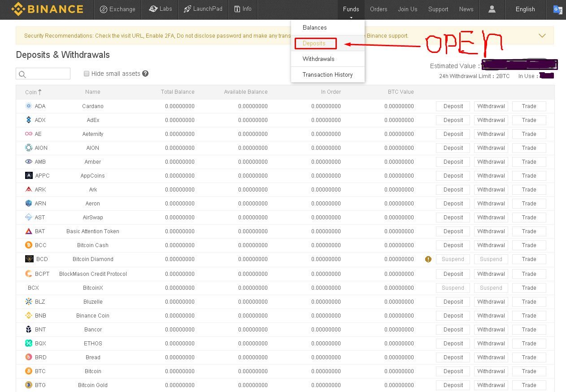This screenshot has width=566, height=392.
Task: Click the Name column header
Action: tap(93, 92)
